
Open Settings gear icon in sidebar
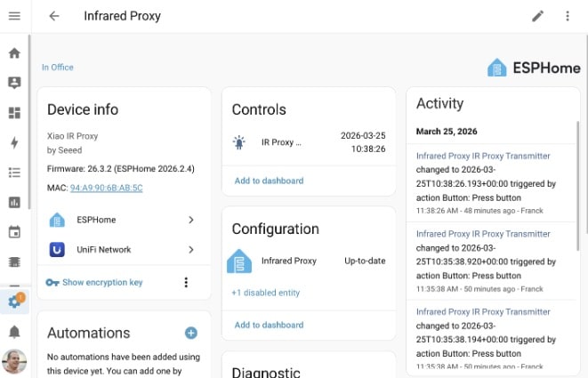(14, 302)
